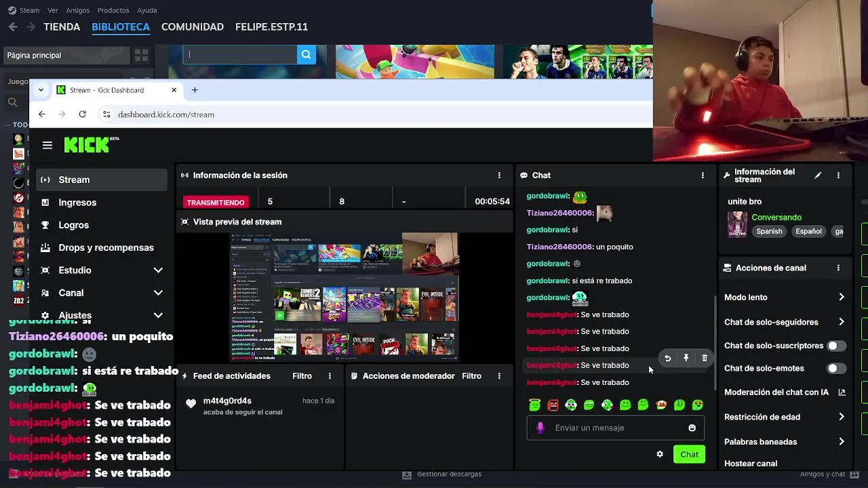Enable Chat de solo-emotes toggle
This screenshot has height=488, width=868.
point(836,368)
